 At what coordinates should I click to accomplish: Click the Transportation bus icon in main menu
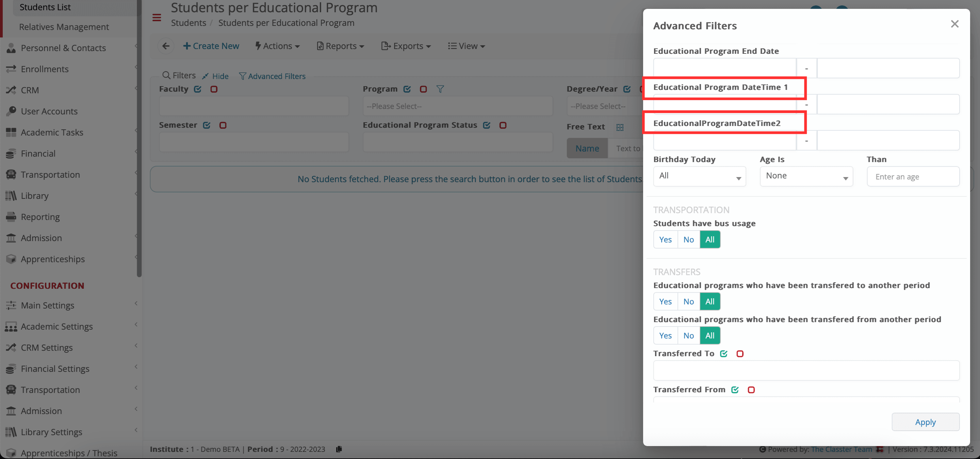(x=11, y=175)
